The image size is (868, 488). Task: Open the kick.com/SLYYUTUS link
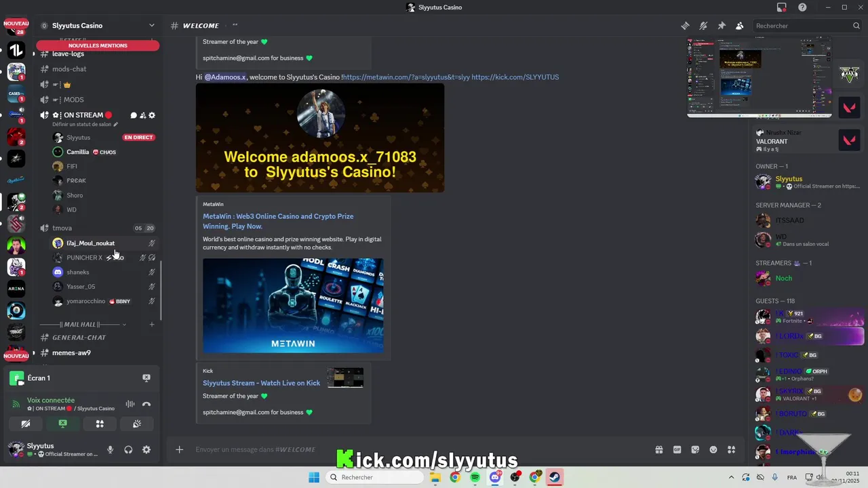(x=515, y=77)
